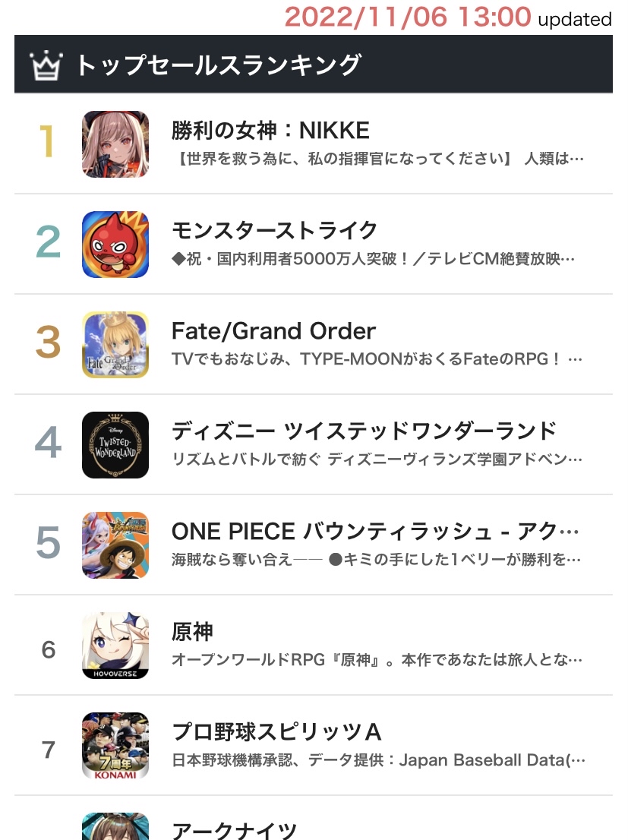The height and width of the screenshot is (840, 628).
Task: Tap the アークナイツ title text
Action: tap(234, 829)
